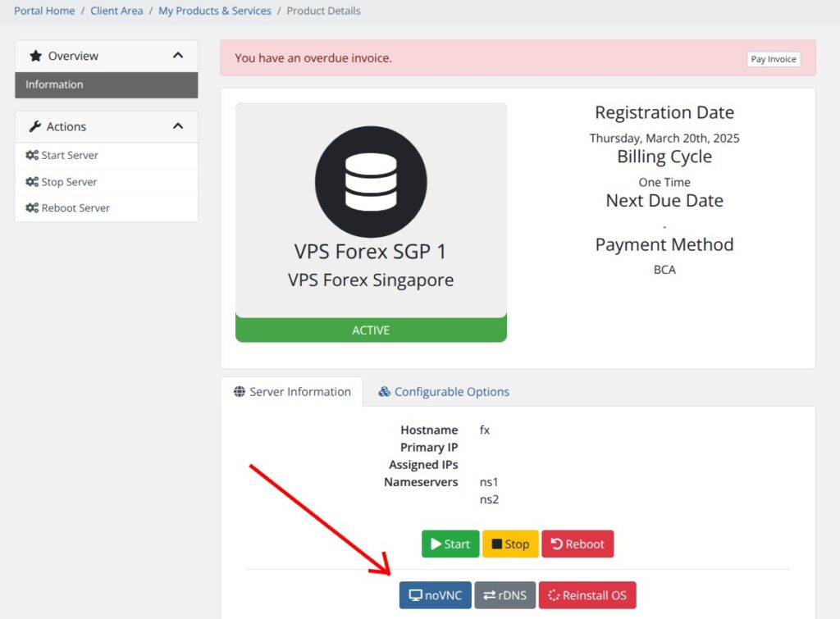Click the Pay Invoice button
The height and width of the screenshot is (619, 840).
(772, 58)
